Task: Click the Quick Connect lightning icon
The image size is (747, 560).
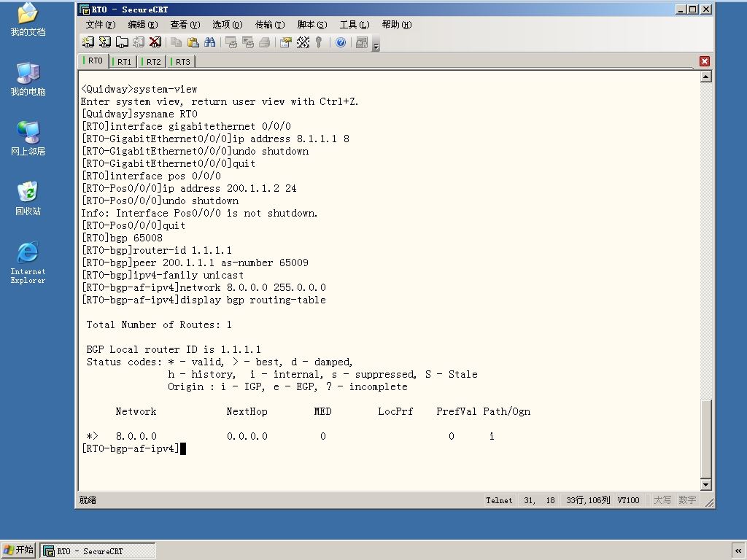Action: (x=105, y=42)
